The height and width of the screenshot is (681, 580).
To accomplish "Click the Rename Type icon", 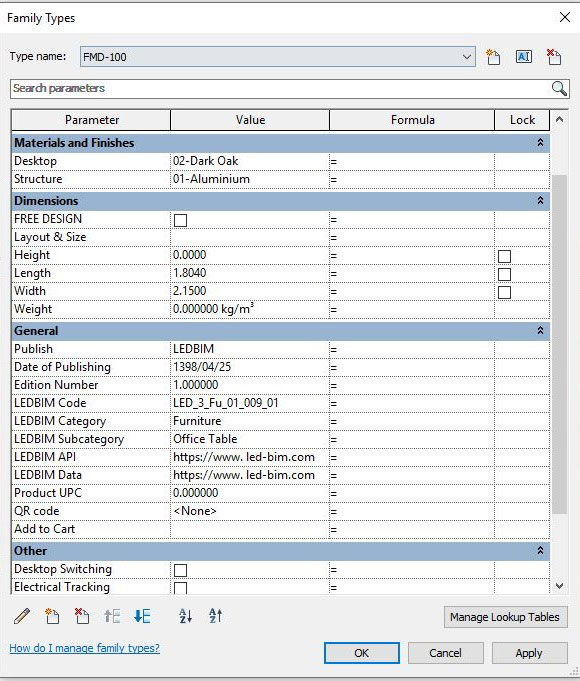I will 524,56.
